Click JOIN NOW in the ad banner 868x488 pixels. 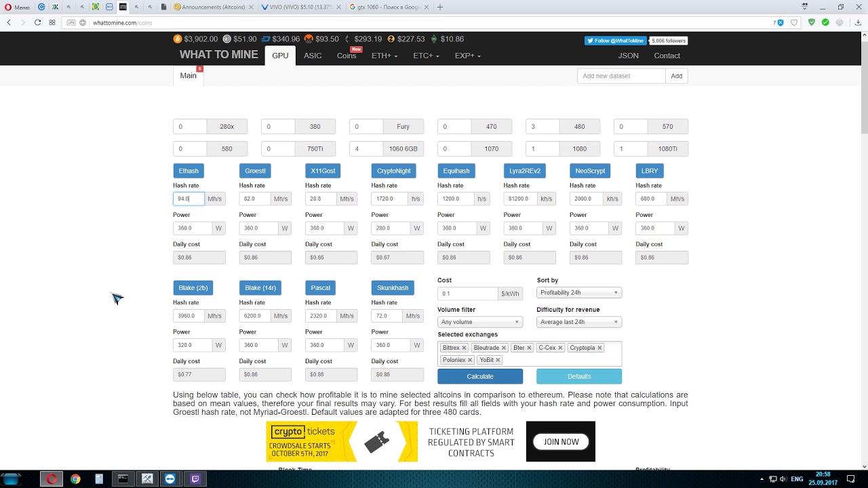point(561,442)
